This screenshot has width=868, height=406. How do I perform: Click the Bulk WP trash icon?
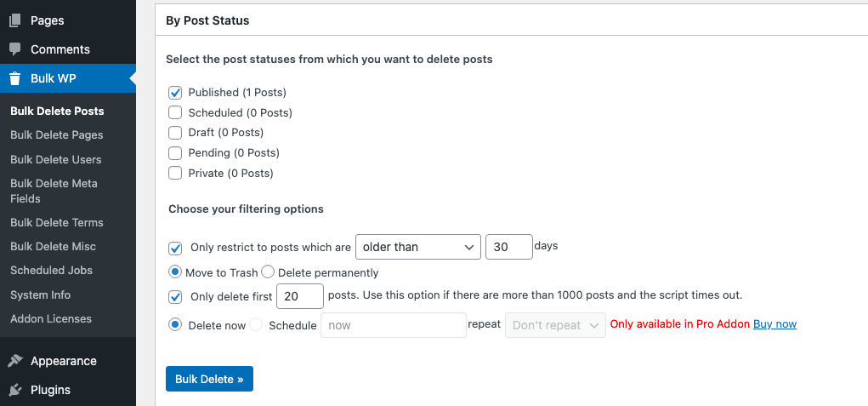15,78
